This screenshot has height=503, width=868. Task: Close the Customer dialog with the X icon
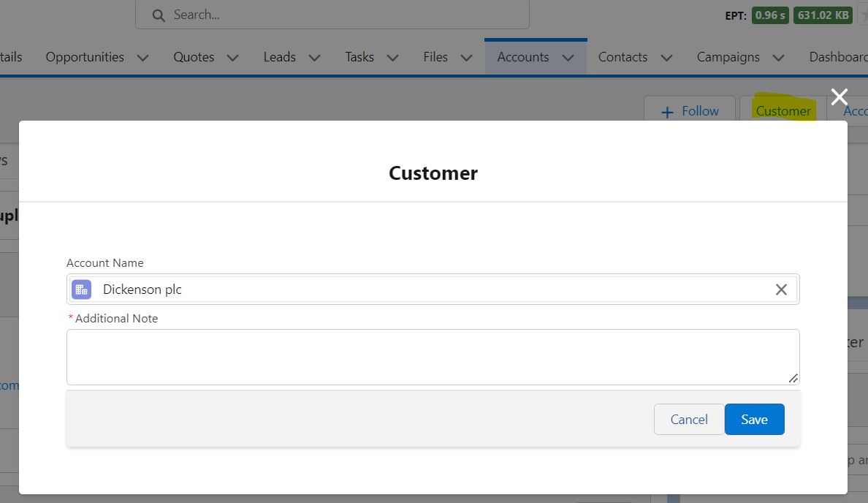click(839, 96)
